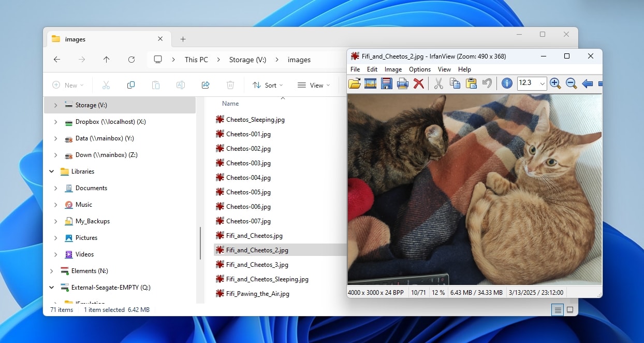Switch Explorer to large thumbnails view icon
The width and height of the screenshot is (644, 343).
click(570, 310)
